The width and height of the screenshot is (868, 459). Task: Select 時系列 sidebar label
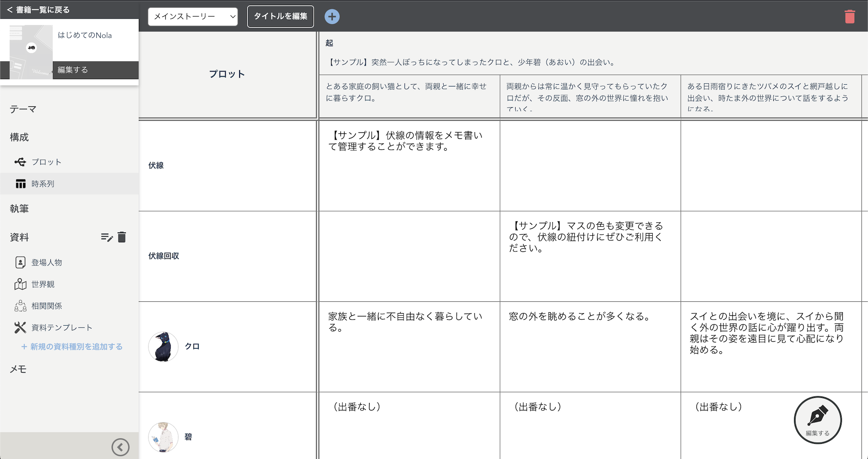(x=43, y=184)
